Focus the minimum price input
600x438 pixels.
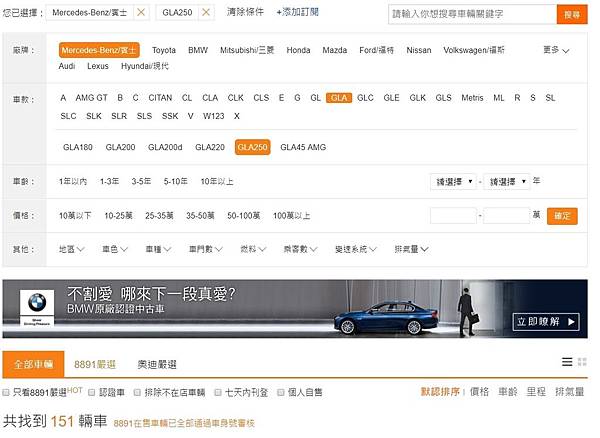point(453,216)
